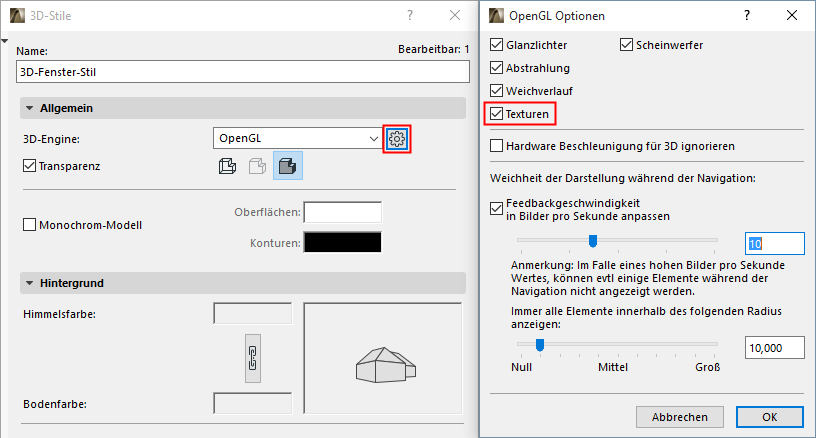Select the shaded display mode icon
This screenshot has width=816, height=438.
click(x=288, y=167)
